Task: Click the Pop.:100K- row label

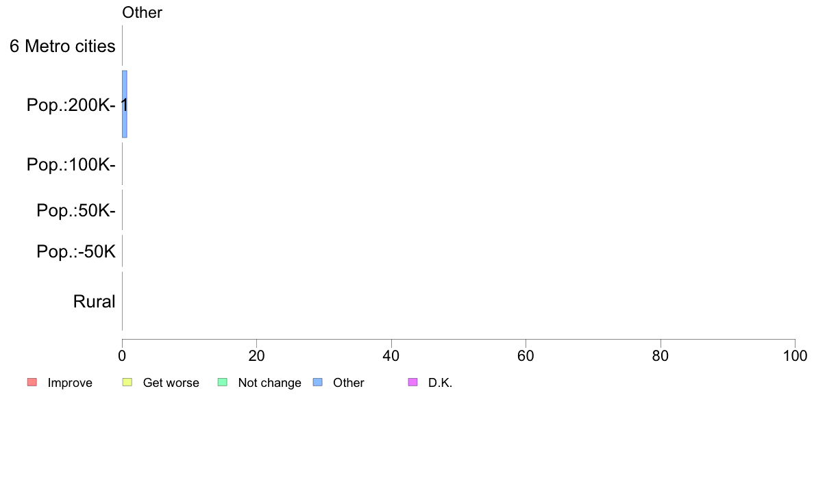Action: click(71, 164)
